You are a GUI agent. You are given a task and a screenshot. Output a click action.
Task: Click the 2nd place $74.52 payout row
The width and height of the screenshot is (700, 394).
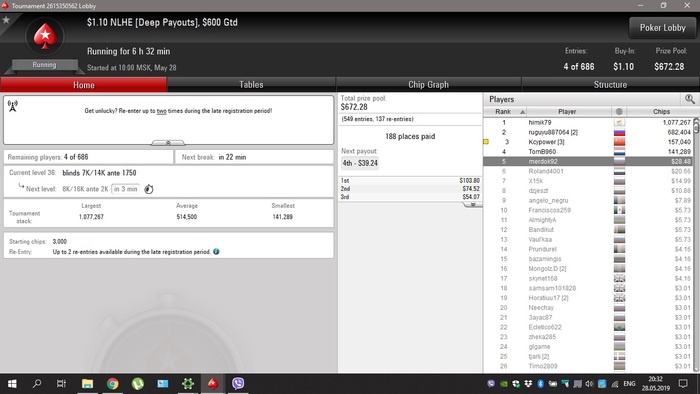410,189
